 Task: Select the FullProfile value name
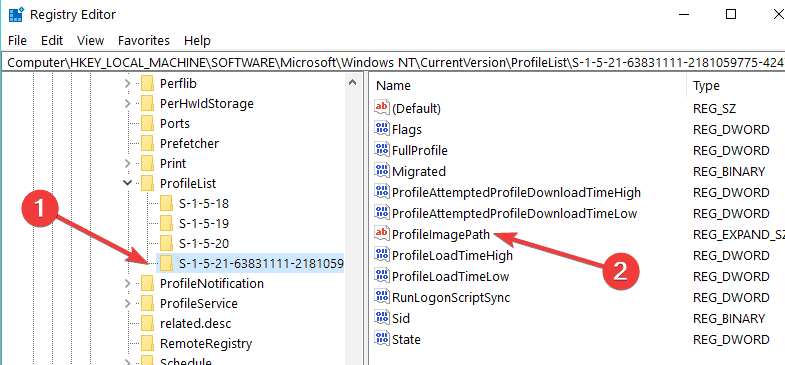click(x=420, y=151)
